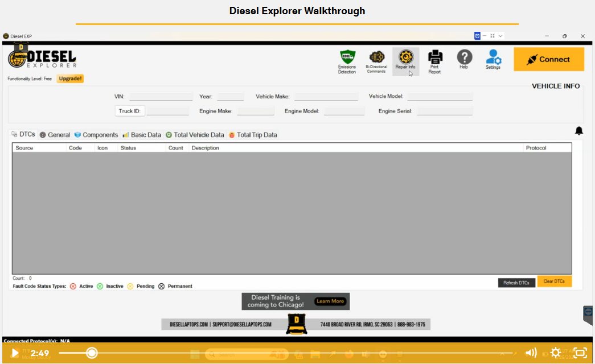Click the Connect button
This screenshot has height=364, width=595.
click(549, 59)
